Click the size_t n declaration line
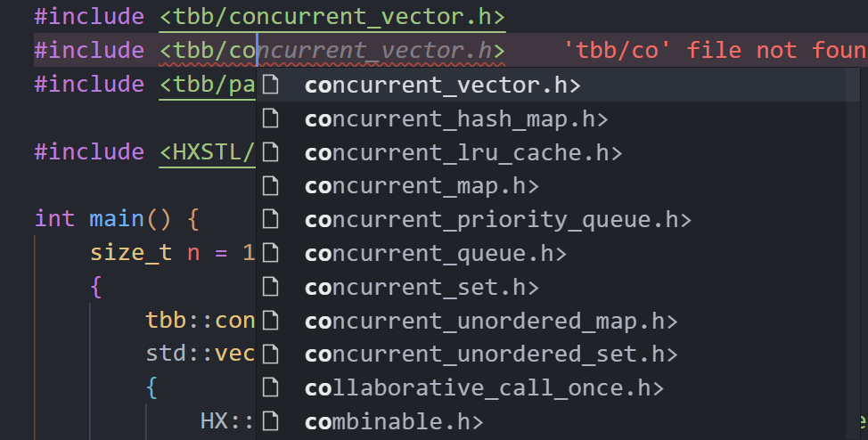Screen dimensions: 868x440 point(171,253)
